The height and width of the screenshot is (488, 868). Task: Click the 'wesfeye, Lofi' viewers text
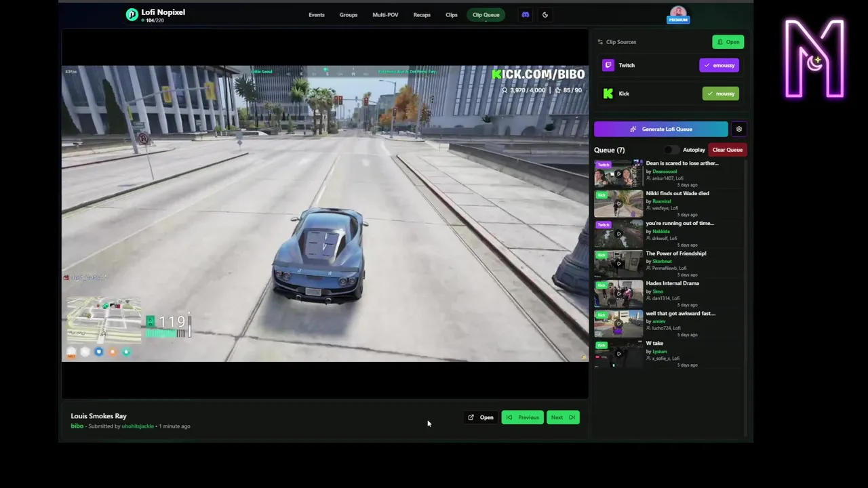(665, 208)
